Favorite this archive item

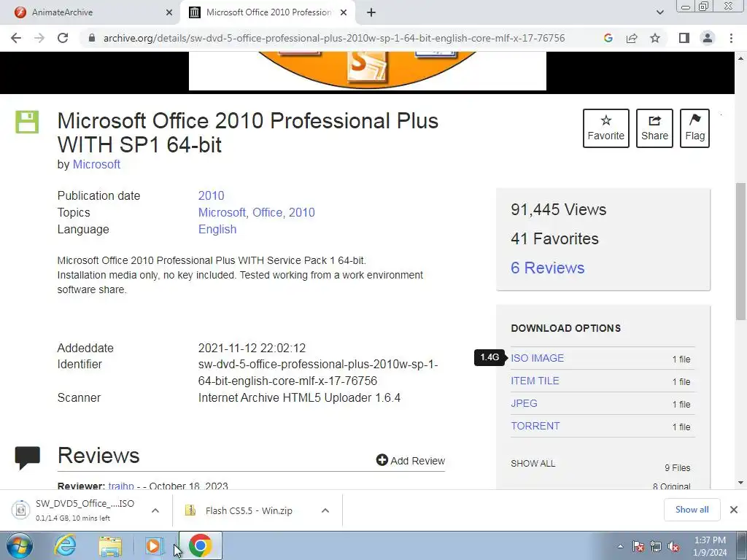605,128
